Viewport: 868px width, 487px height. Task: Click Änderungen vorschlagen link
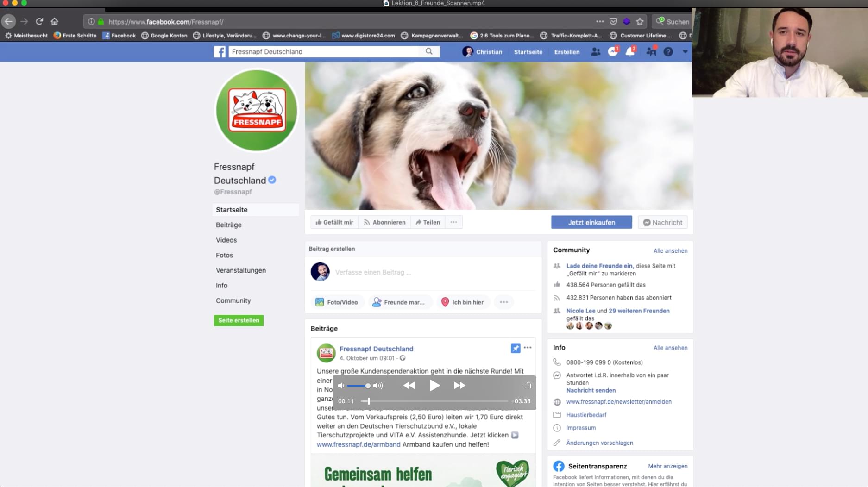(x=600, y=443)
